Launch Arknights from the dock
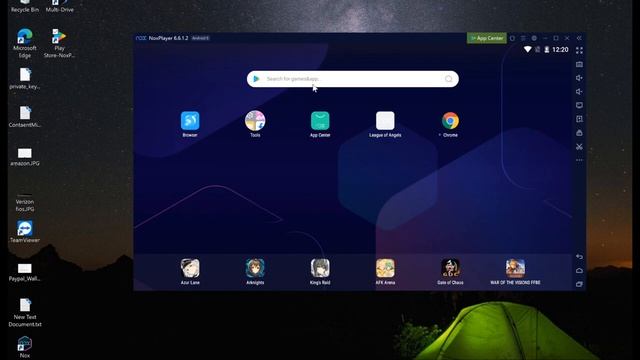Image resolution: width=640 pixels, height=360 pixels. point(255,268)
